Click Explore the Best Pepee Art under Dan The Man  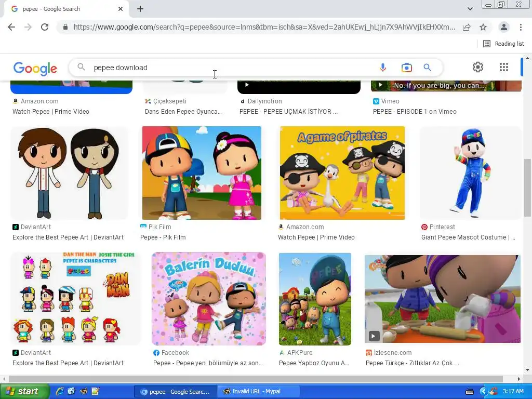tap(68, 363)
